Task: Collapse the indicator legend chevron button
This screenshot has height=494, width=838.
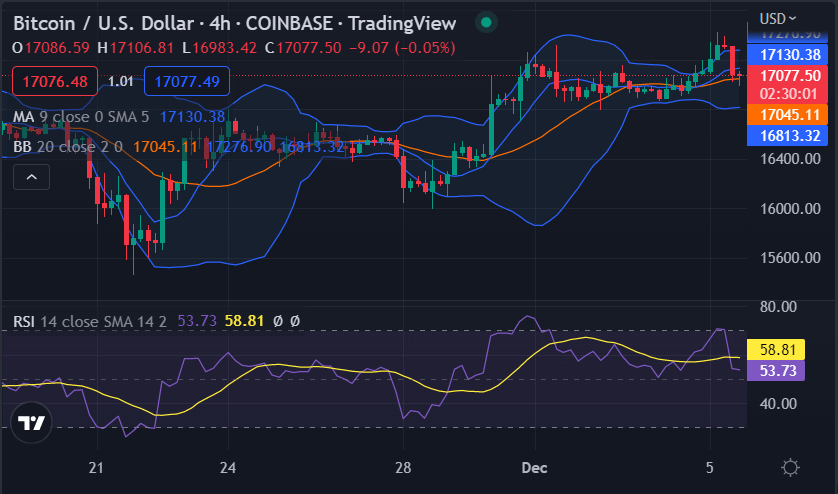Action: click(x=32, y=177)
